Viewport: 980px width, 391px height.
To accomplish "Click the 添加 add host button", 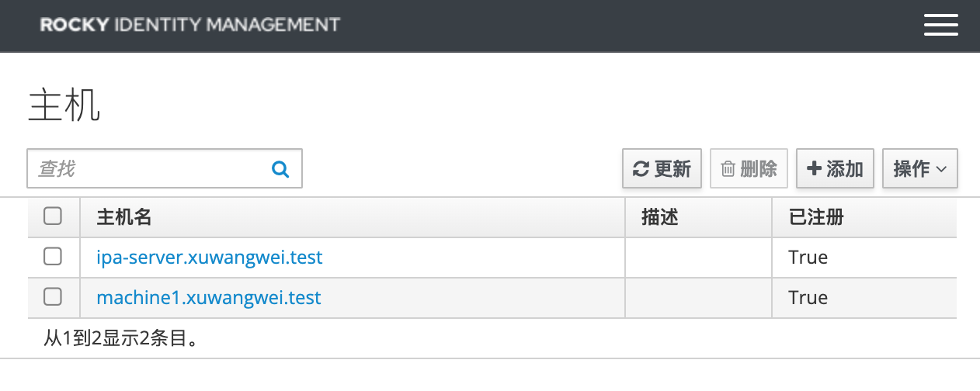I will tap(836, 168).
